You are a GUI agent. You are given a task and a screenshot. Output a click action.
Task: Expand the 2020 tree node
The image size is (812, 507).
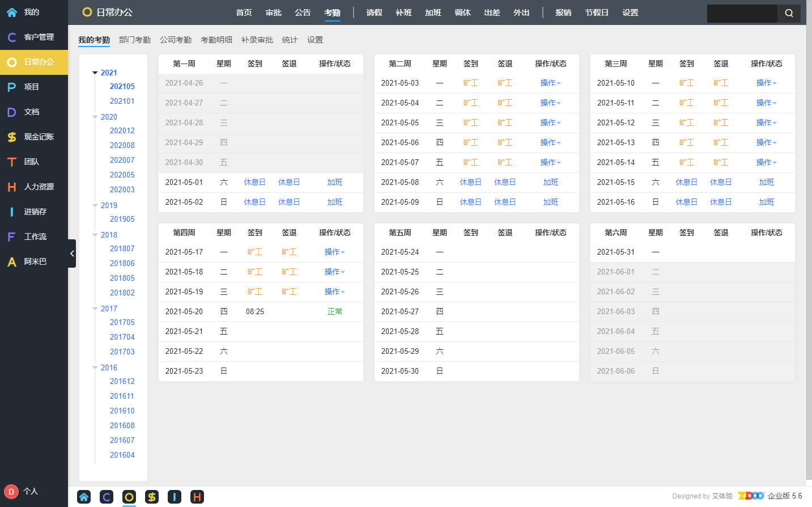95,117
